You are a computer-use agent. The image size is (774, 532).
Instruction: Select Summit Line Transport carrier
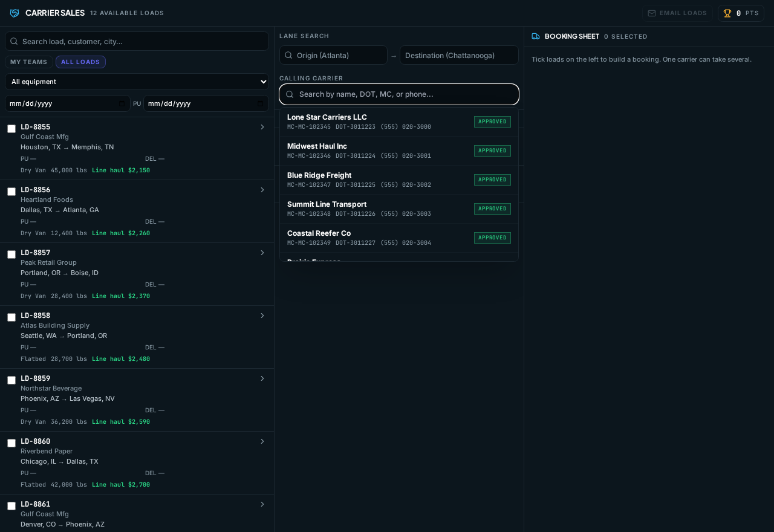pyautogui.click(x=399, y=209)
